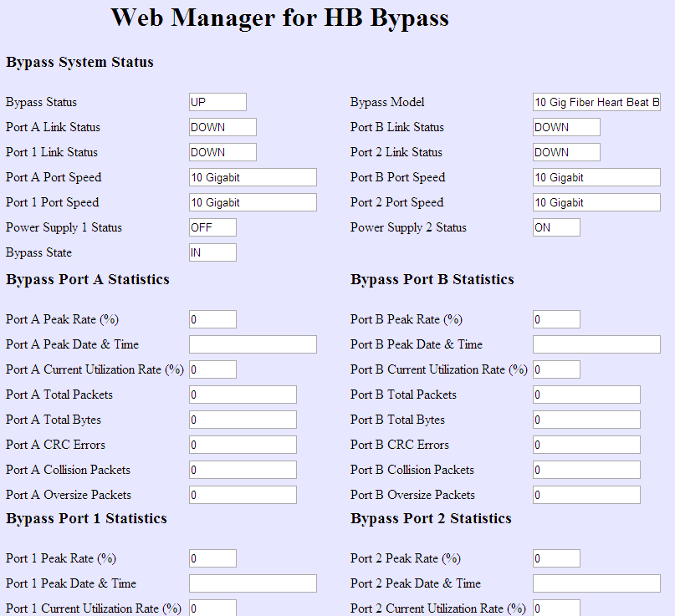Image resolution: width=675 pixels, height=616 pixels.
Task: Select the Port 1 Link Status field
Action: (x=222, y=152)
